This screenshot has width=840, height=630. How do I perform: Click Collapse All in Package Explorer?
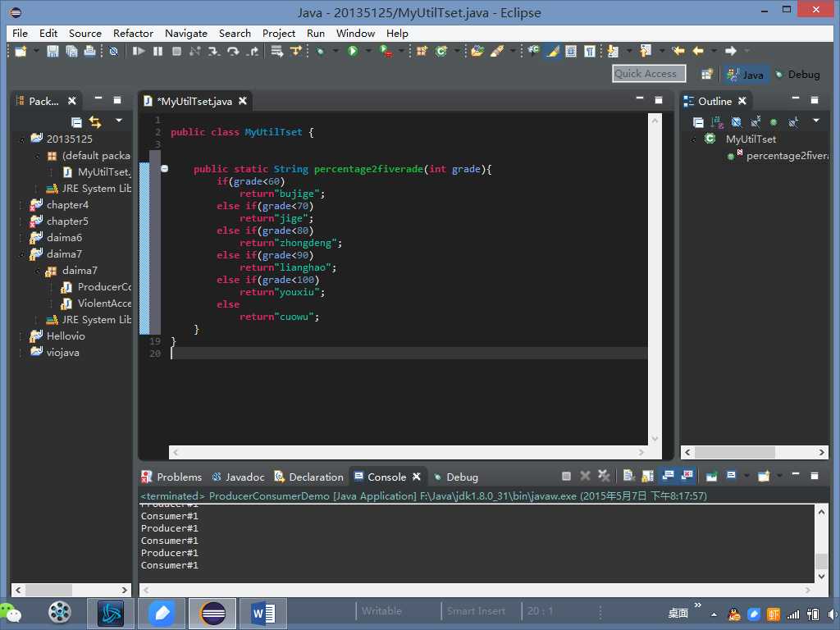pyautogui.click(x=76, y=122)
